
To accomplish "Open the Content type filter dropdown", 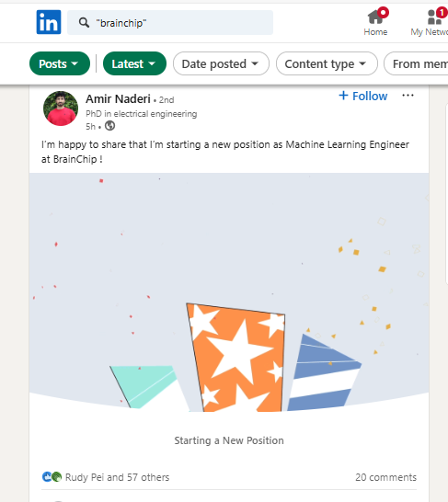I will click(x=327, y=63).
